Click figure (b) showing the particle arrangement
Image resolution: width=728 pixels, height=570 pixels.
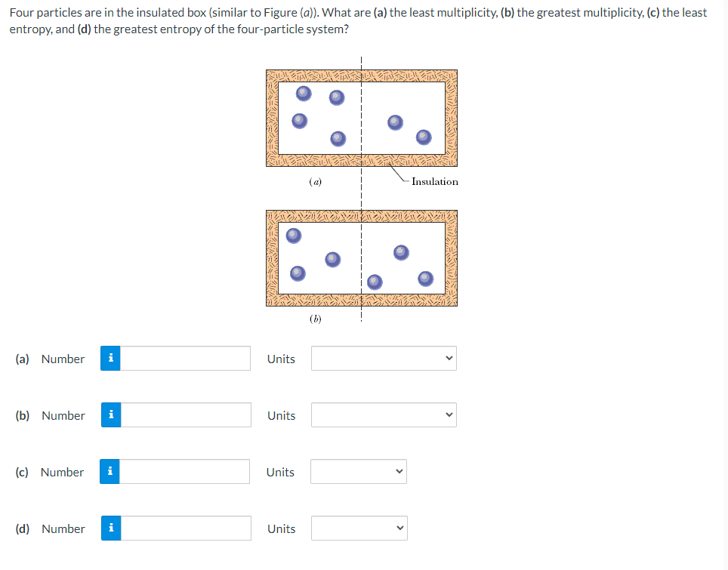[361, 258]
